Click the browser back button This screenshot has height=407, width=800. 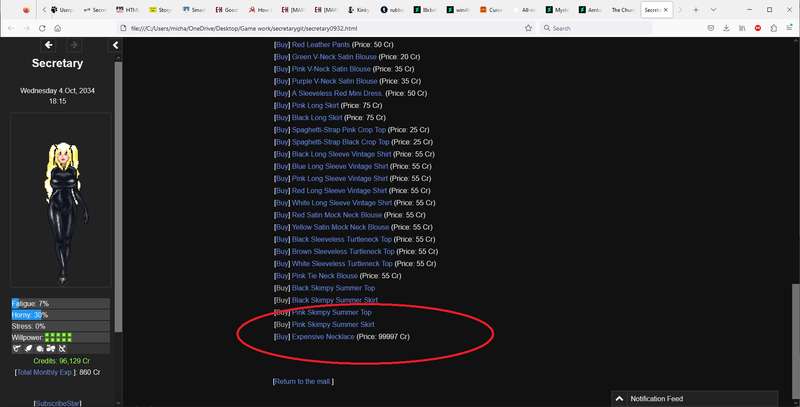tap(11, 29)
